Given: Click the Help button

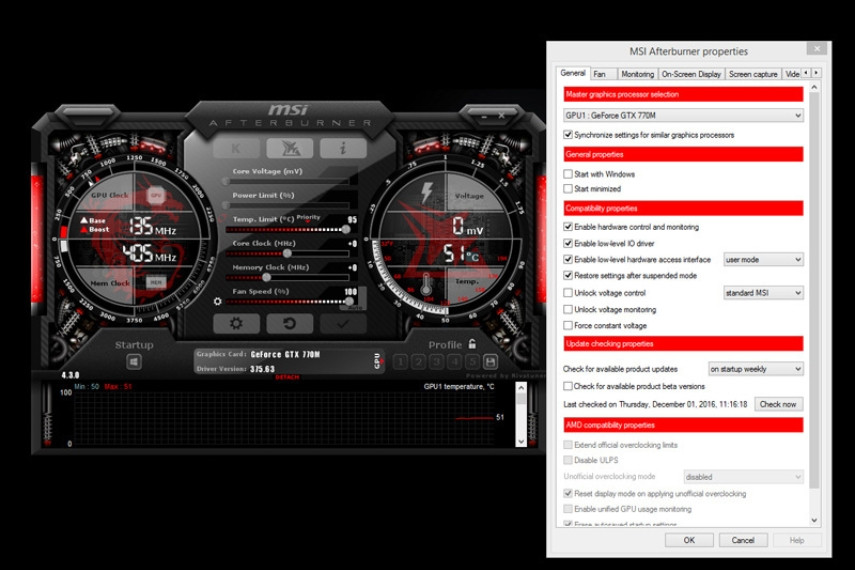Looking at the screenshot, I should (797, 540).
